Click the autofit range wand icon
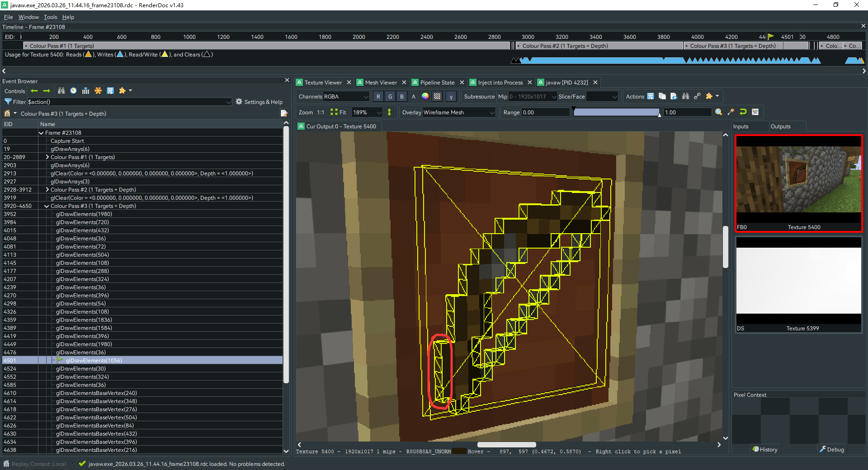Image resolution: width=868 pixels, height=470 pixels. (731, 112)
